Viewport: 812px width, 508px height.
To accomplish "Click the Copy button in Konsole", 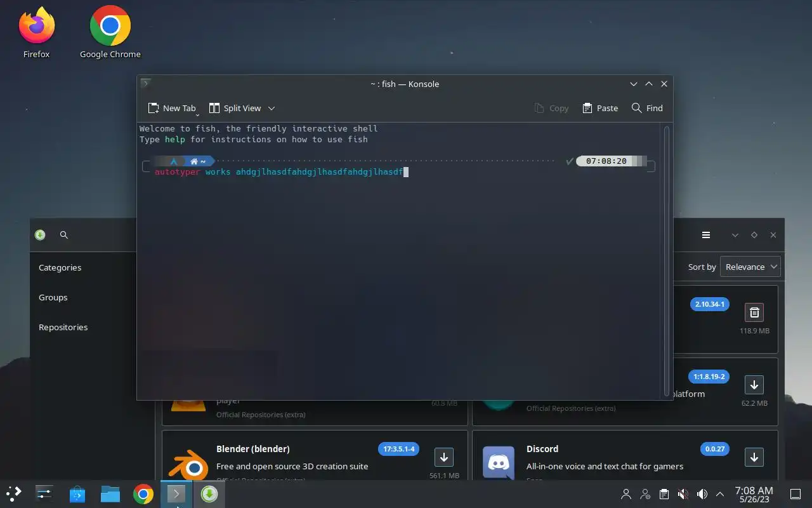I will (551, 108).
